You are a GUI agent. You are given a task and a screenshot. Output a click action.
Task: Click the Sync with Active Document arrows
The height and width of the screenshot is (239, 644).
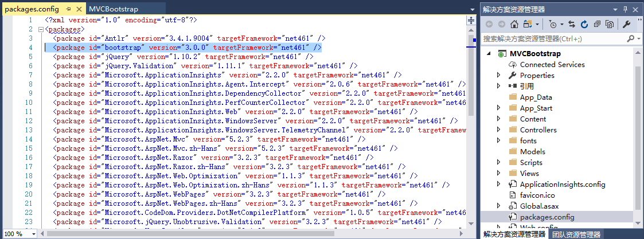click(x=571, y=24)
